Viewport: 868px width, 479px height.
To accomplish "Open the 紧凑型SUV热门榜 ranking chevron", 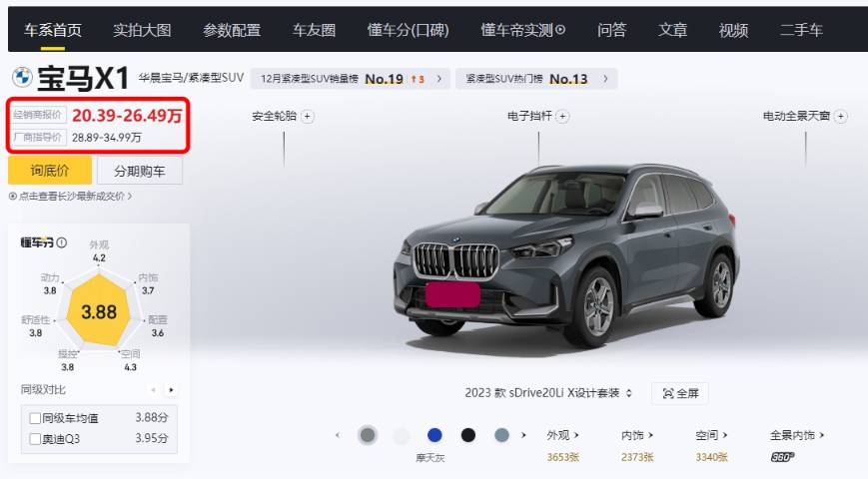I will point(605,79).
